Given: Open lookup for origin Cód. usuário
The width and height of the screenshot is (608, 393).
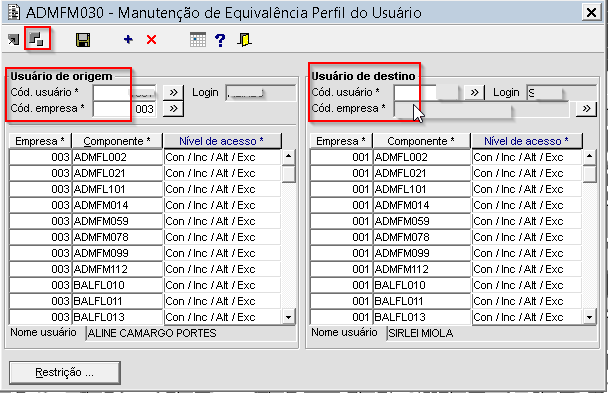Looking at the screenshot, I should [173, 93].
